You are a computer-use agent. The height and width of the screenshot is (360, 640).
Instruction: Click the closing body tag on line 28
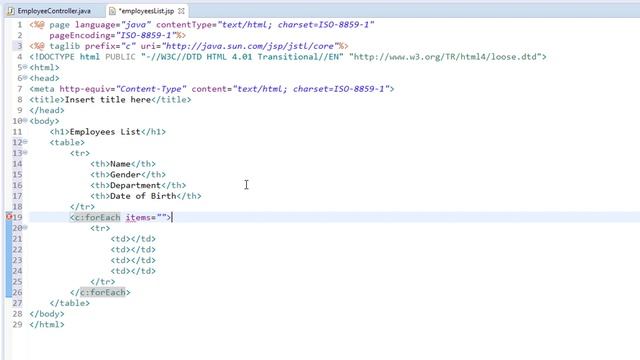(x=47, y=313)
